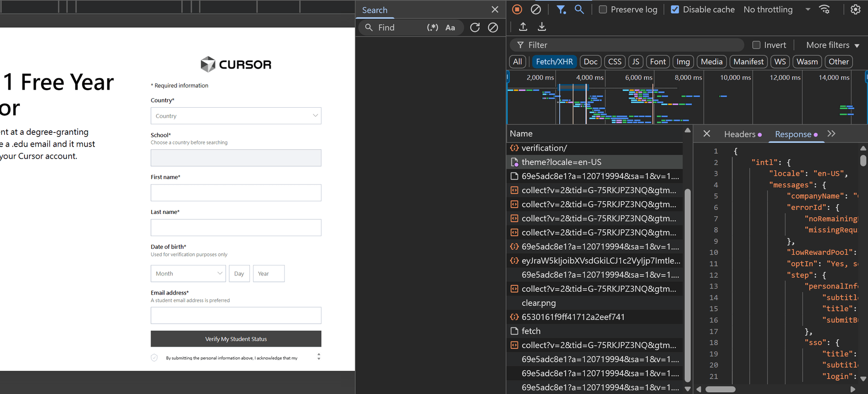Export HAR file download icon
The image size is (868, 394).
[x=542, y=27]
